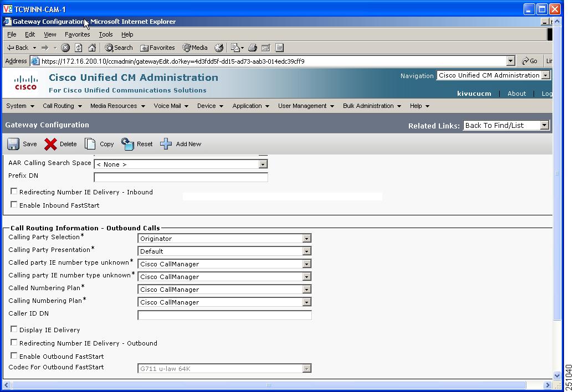The image size is (574, 392).
Task: Open Calling Numbering Plan dropdown
Action: coord(307,302)
